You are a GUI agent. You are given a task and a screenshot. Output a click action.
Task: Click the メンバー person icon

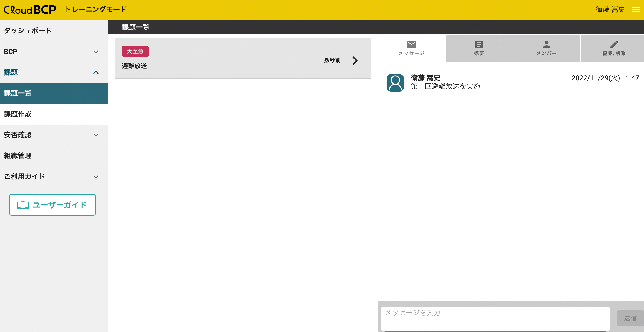(547, 44)
